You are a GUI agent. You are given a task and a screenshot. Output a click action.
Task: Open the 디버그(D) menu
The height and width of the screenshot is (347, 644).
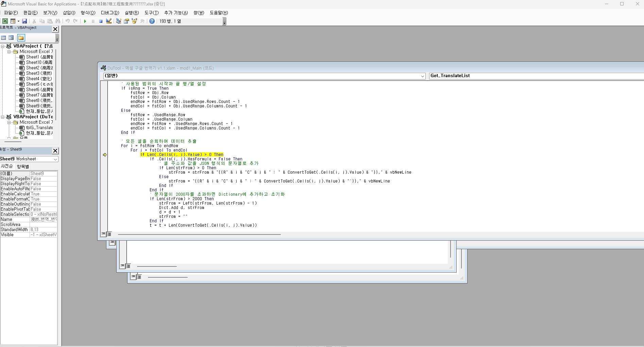[110, 13]
